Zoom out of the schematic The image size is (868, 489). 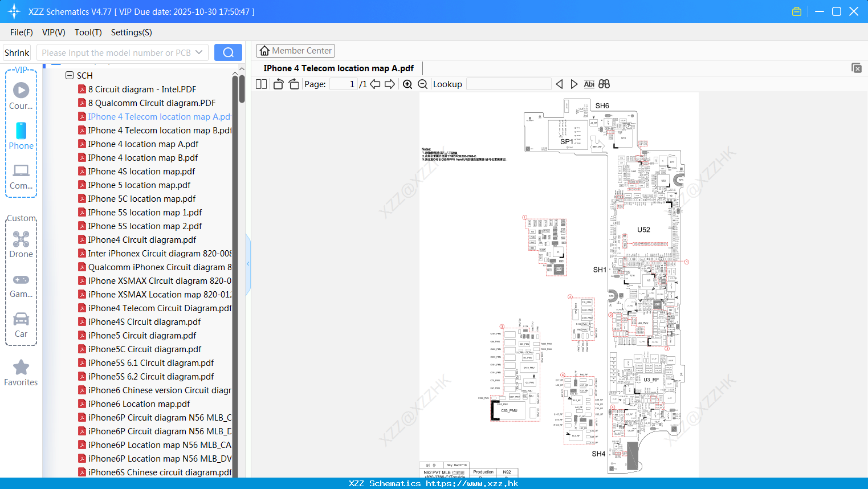(x=423, y=84)
